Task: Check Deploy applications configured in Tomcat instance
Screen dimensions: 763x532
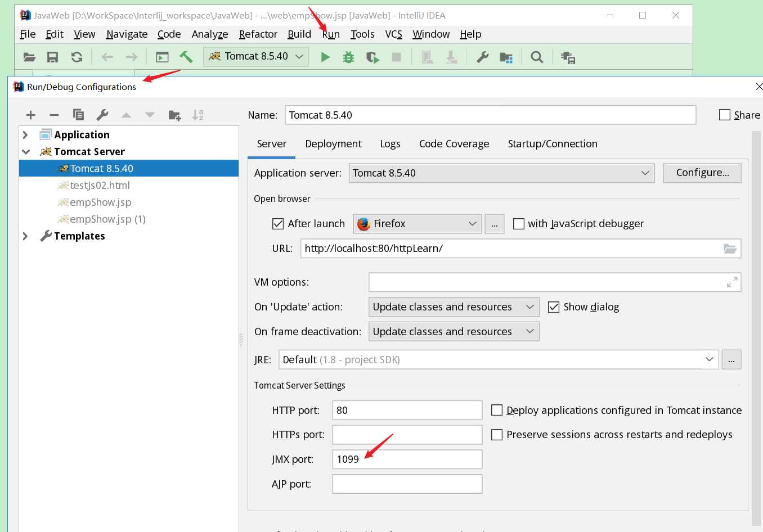Action: pyautogui.click(x=497, y=411)
